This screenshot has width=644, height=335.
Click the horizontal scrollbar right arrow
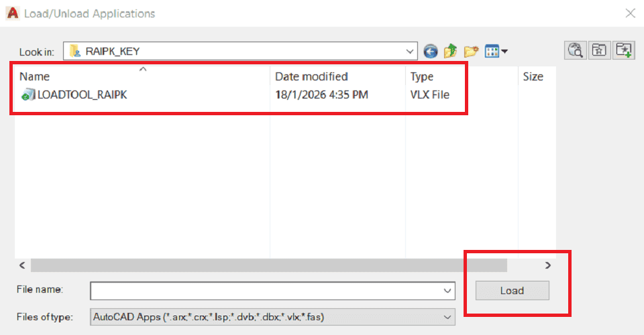[x=548, y=265]
